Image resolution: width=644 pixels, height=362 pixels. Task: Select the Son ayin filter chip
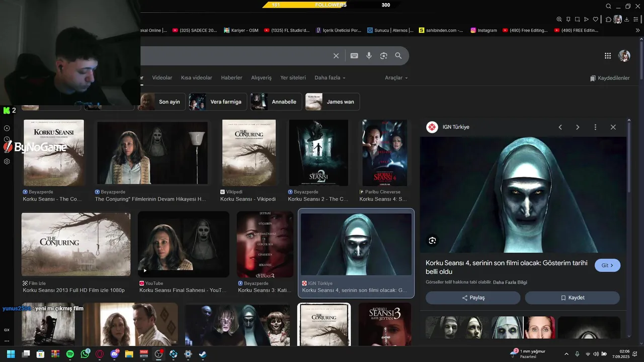coord(161,102)
